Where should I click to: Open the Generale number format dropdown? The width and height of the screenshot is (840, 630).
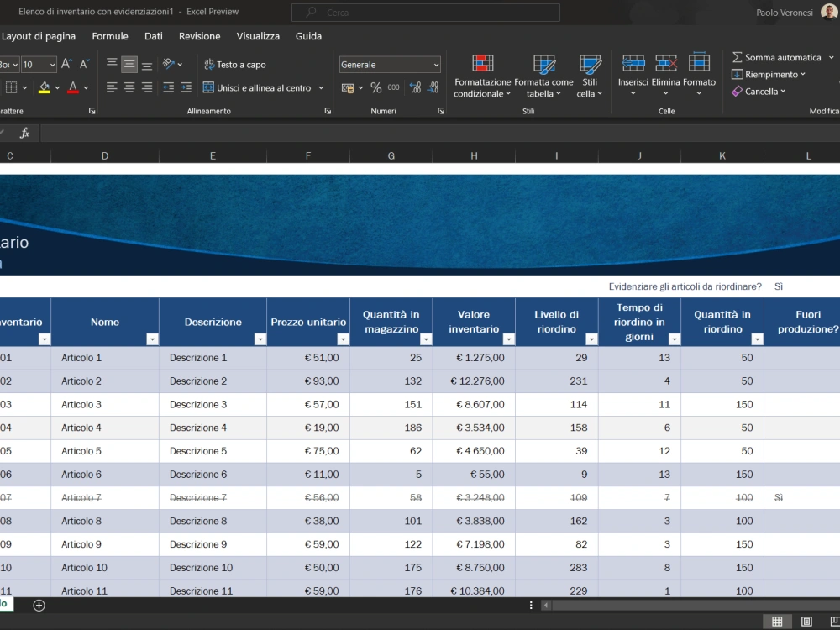390,65
